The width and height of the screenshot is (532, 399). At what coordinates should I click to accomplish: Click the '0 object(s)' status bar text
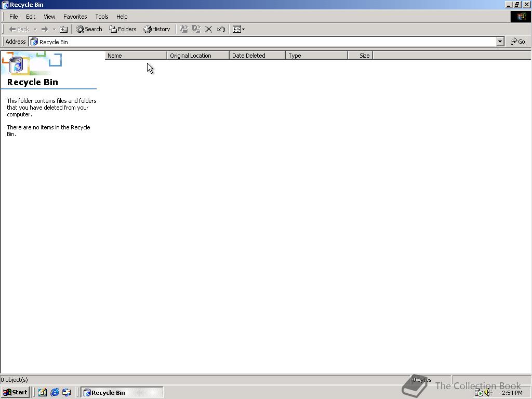pyautogui.click(x=14, y=380)
